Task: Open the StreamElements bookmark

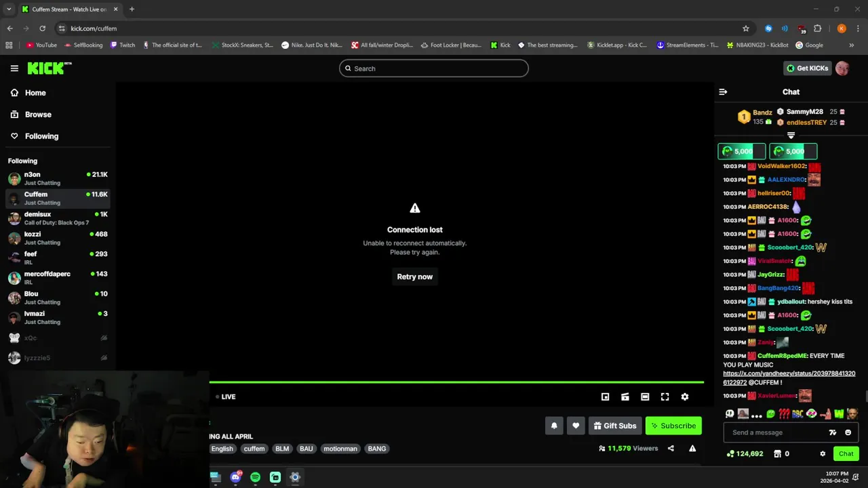Action: (687, 45)
